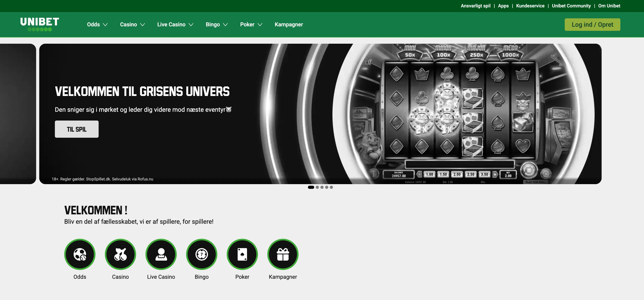Go to the second carousel slide dot
644x300 pixels.
click(317, 187)
